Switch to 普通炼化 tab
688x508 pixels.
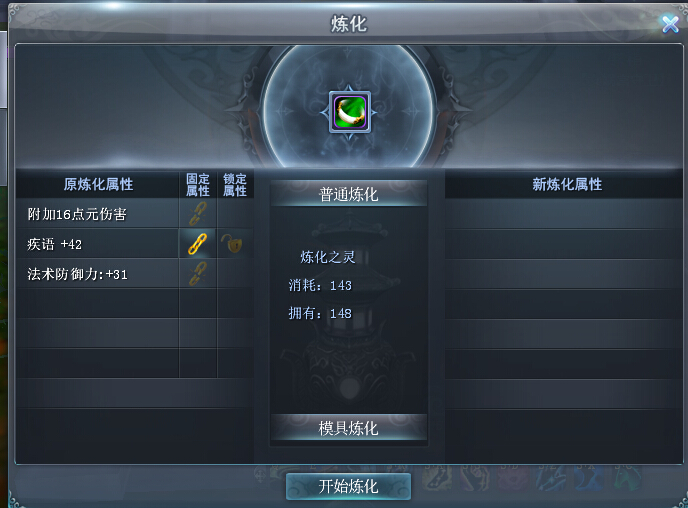(348, 193)
